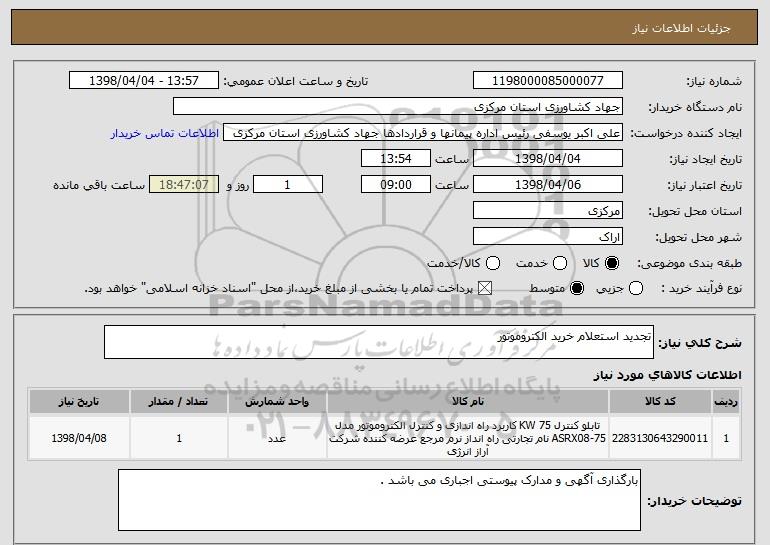Viewport: 770px width, 545px height.
Task: Click the public announcement date field 13:57
Action: click(x=144, y=81)
